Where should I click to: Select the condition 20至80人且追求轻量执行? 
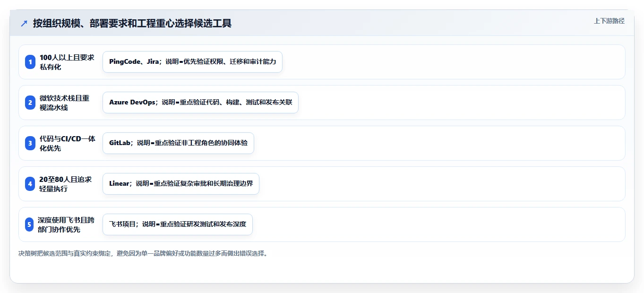[66, 184]
